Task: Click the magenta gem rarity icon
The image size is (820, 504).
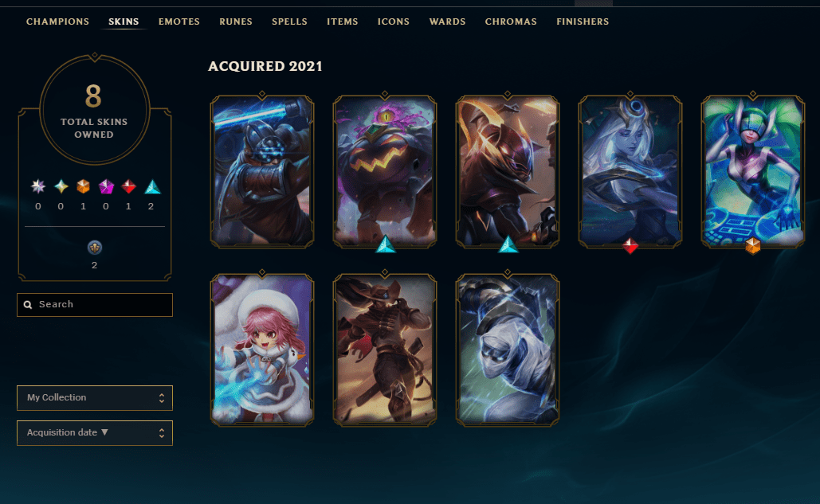Action: point(106,186)
